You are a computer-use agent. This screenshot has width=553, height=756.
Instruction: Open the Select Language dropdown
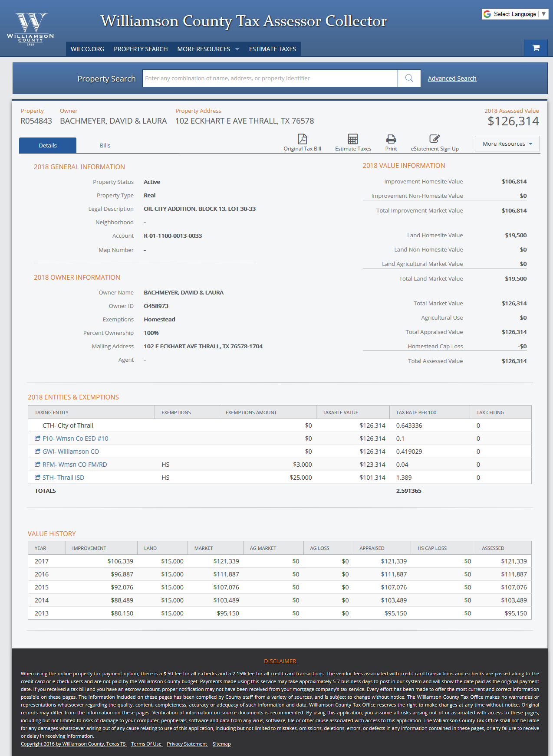pos(515,14)
